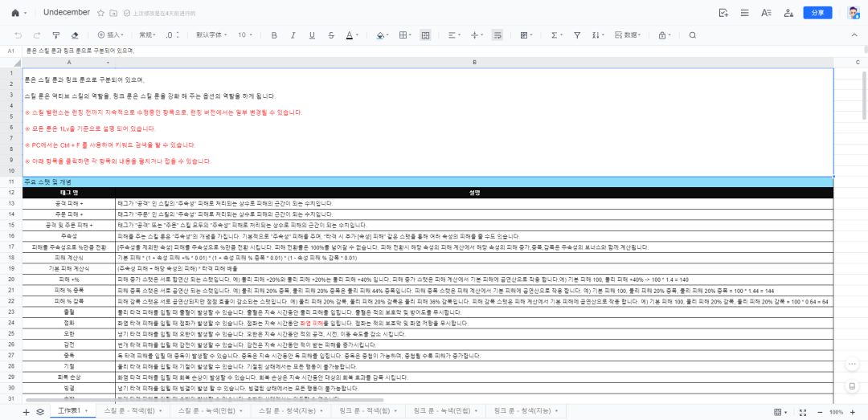Image resolution: width=868 pixels, height=420 pixels.
Task: Click the redo arrow
Action: coord(37,35)
